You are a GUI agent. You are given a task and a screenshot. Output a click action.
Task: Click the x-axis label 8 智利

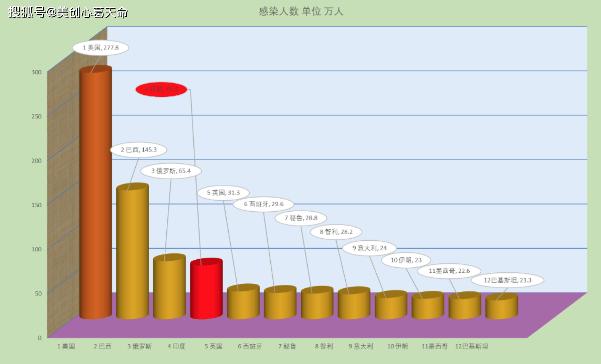[x=324, y=346]
